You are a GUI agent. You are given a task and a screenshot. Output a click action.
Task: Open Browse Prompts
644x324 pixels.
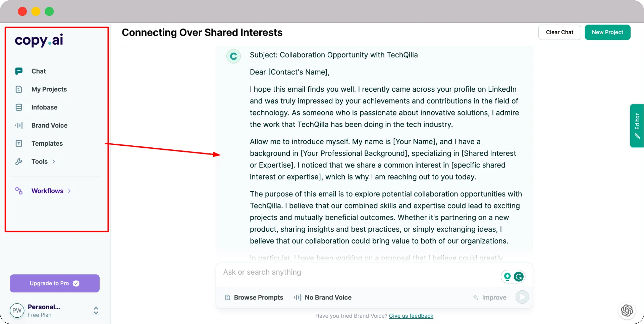click(x=254, y=297)
